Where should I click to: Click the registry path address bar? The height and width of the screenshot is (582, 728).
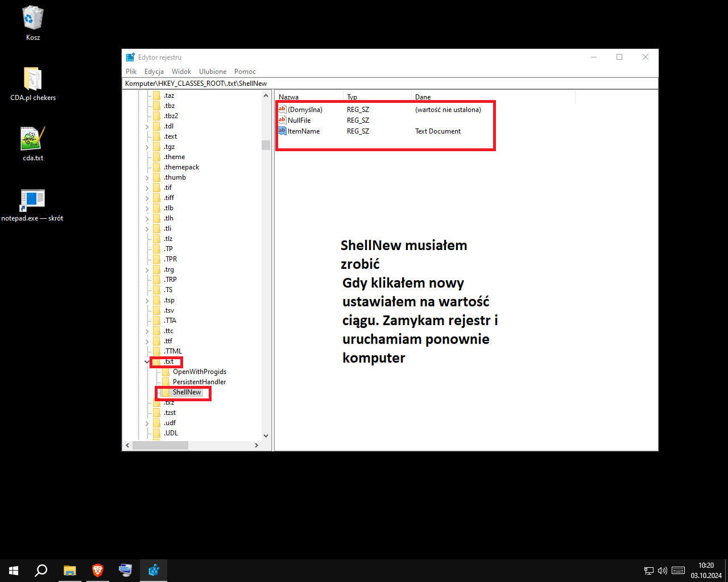pyautogui.click(x=390, y=83)
